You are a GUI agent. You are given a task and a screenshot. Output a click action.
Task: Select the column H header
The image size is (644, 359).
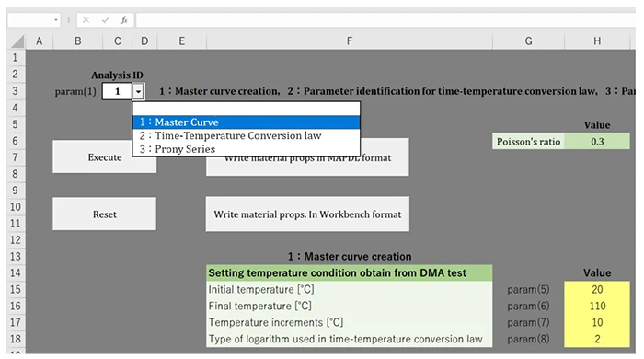coord(597,41)
